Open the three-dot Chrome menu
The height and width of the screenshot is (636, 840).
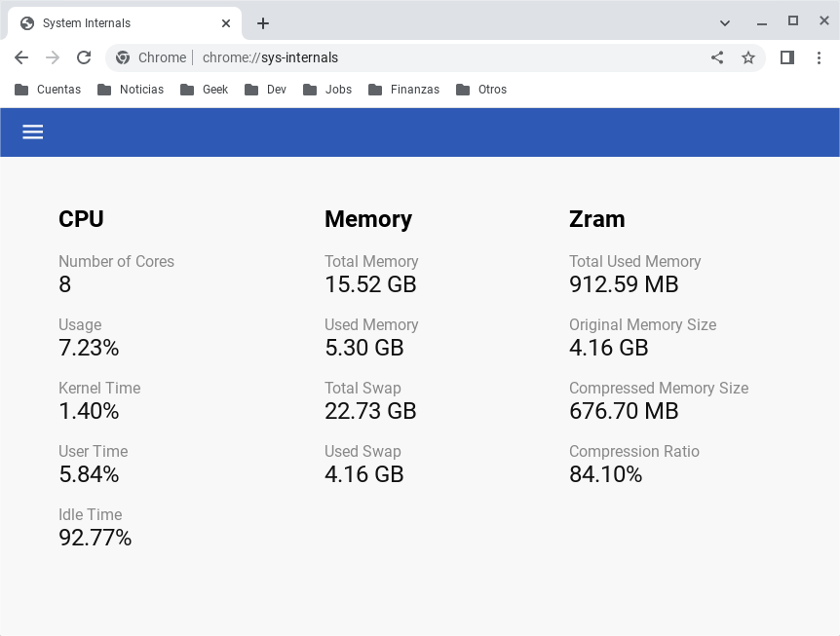820,57
